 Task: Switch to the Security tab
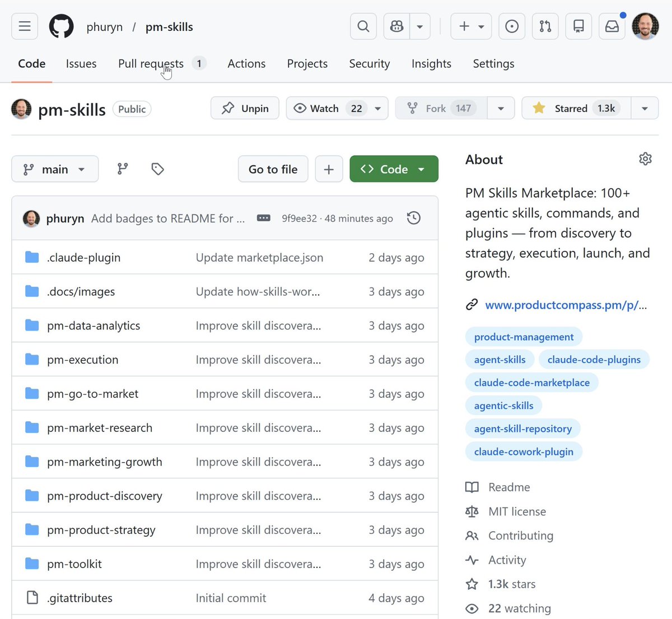[370, 64]
